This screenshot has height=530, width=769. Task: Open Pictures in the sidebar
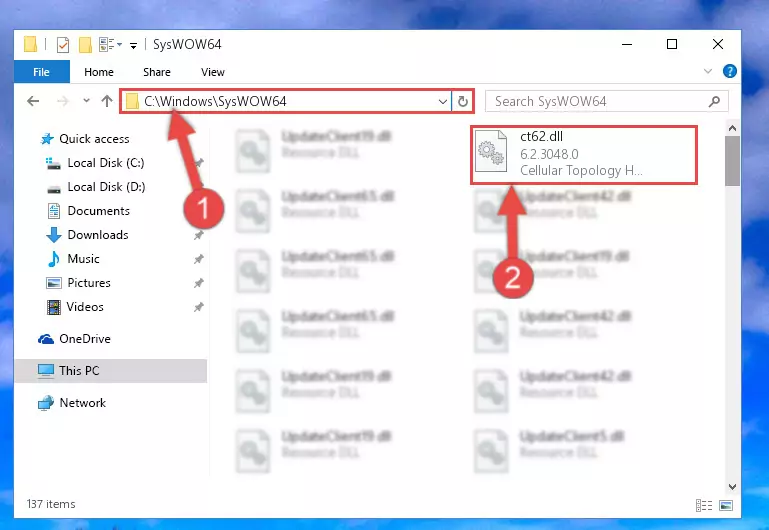tap(78, 283)
